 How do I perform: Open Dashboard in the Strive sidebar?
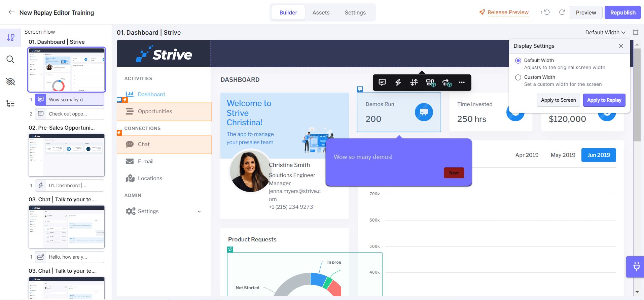tap(151, 95)
